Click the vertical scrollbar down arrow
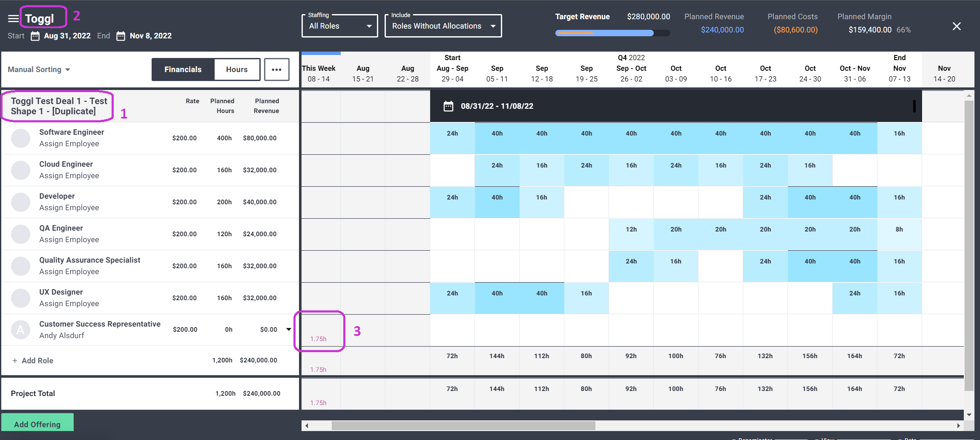 coord(969,414)
